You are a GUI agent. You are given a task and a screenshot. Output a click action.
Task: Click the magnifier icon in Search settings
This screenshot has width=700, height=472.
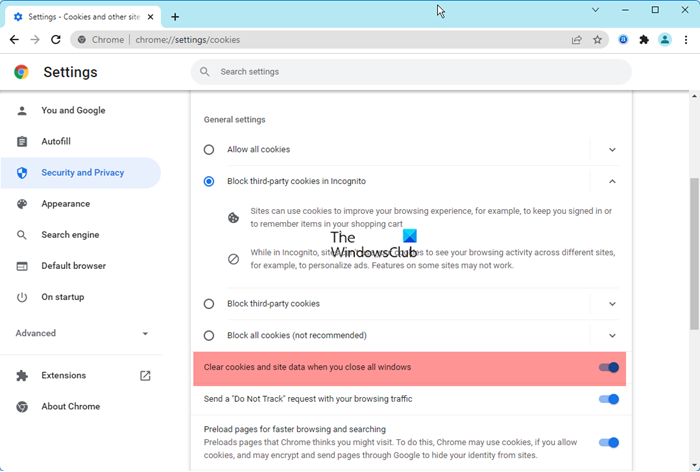pyautogui.click(x=204, y=72)
